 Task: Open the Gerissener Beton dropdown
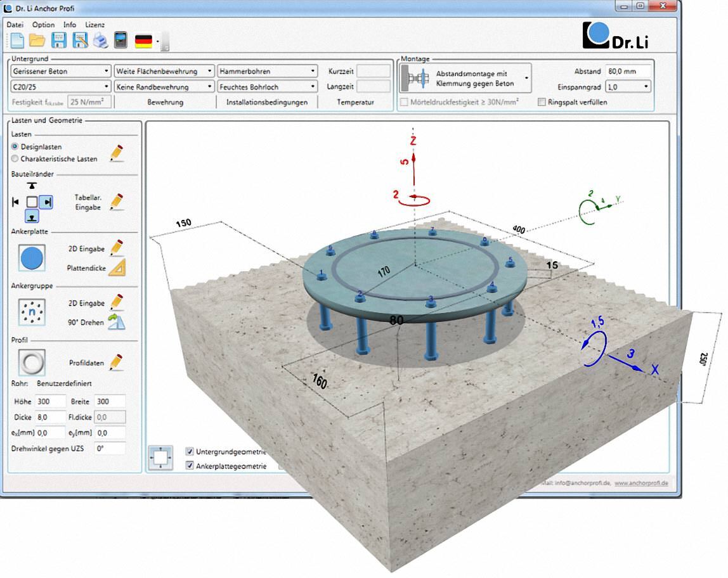[x=60, y=71]
